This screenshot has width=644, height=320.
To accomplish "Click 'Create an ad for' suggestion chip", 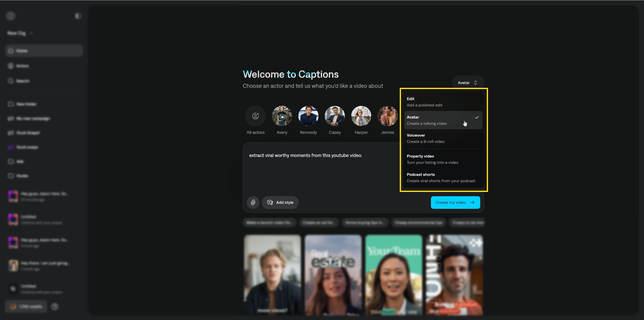I will (x=319, y=223).
